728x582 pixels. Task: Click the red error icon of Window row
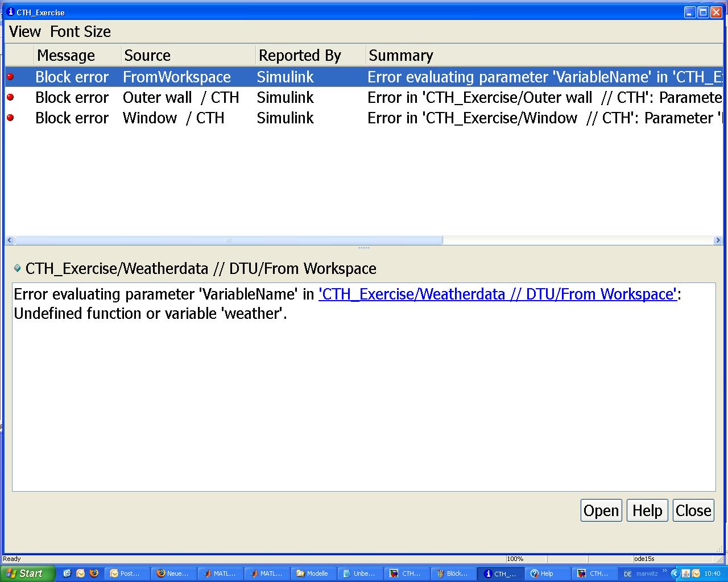point(10,118)
